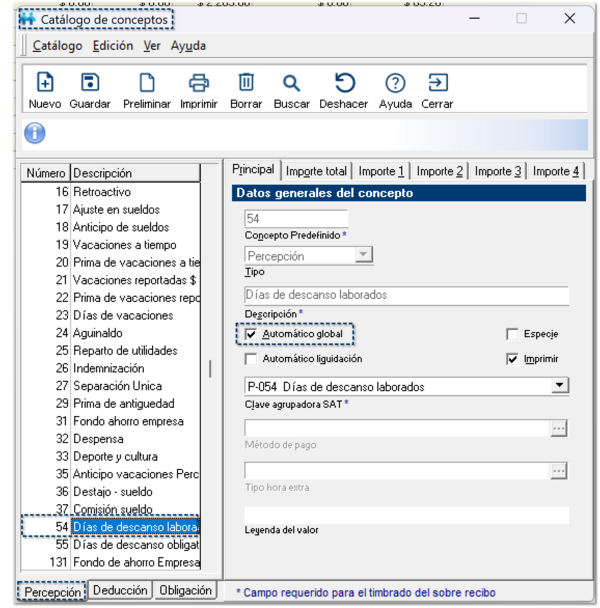Check the Especie checkbox
The image size is (600, 608).
tap(512, 334)
